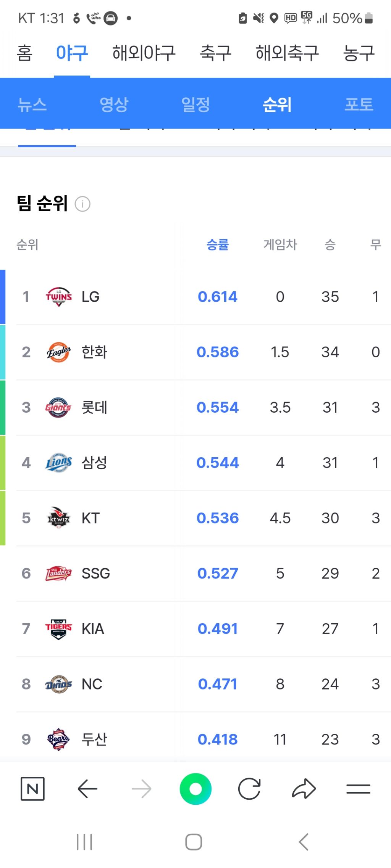This screenshot has width=391, height=868.
Task: Sort by 승률 column header
Action: (217, 244)
